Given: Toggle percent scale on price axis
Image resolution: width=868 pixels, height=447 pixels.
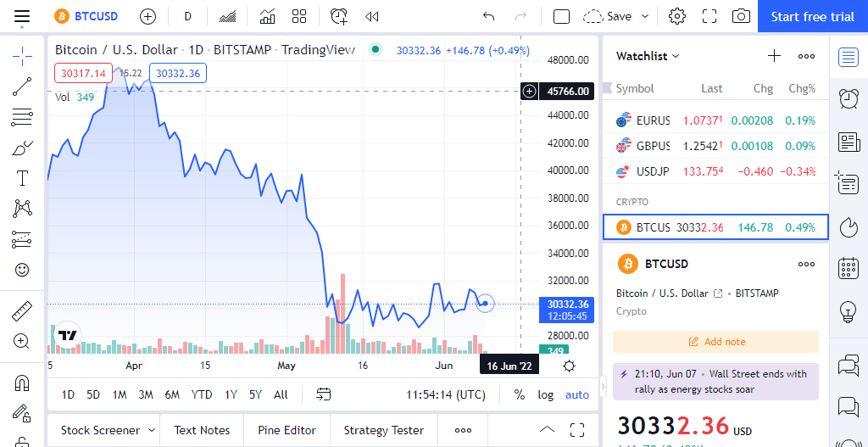Looking at the screenshot, I should (519, 394).
